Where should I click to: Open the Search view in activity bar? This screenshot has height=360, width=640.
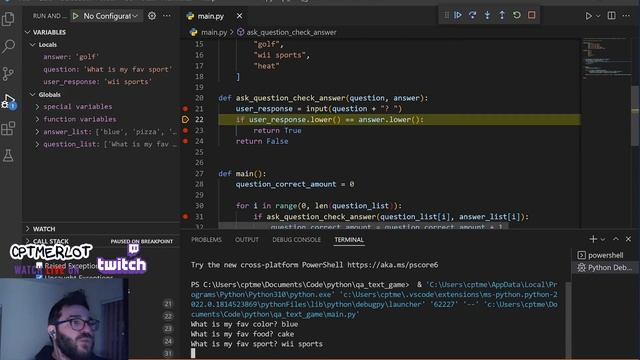(x=8, y=46)
